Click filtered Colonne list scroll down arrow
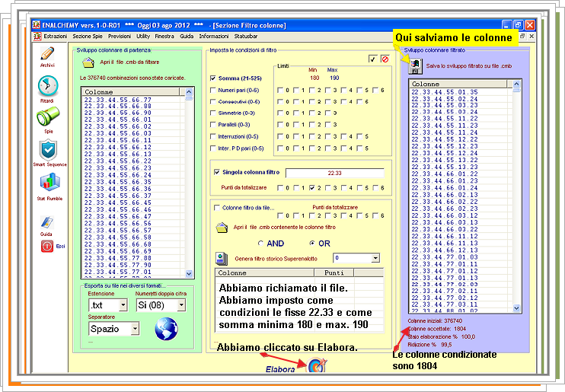The image size is (565, 392). (x=516, y=308)
